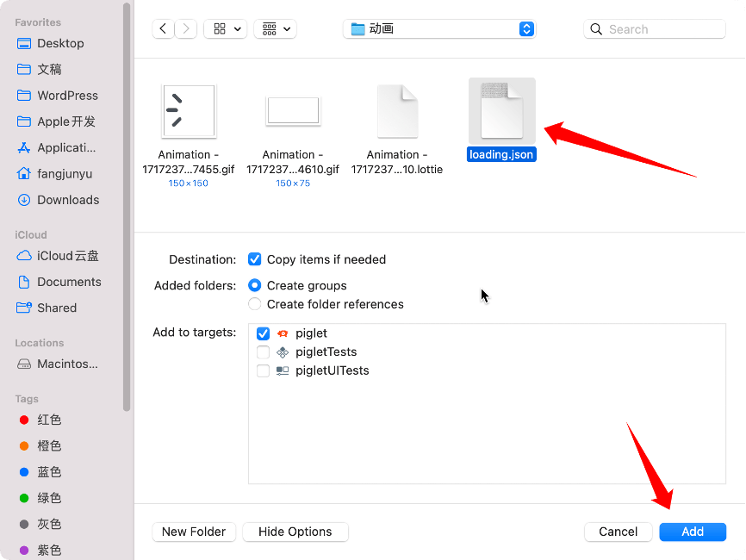Screen dimensions: 746x560
Task: Click the Animation 1717237...10.lottie filename
Action: click(397, 162)
